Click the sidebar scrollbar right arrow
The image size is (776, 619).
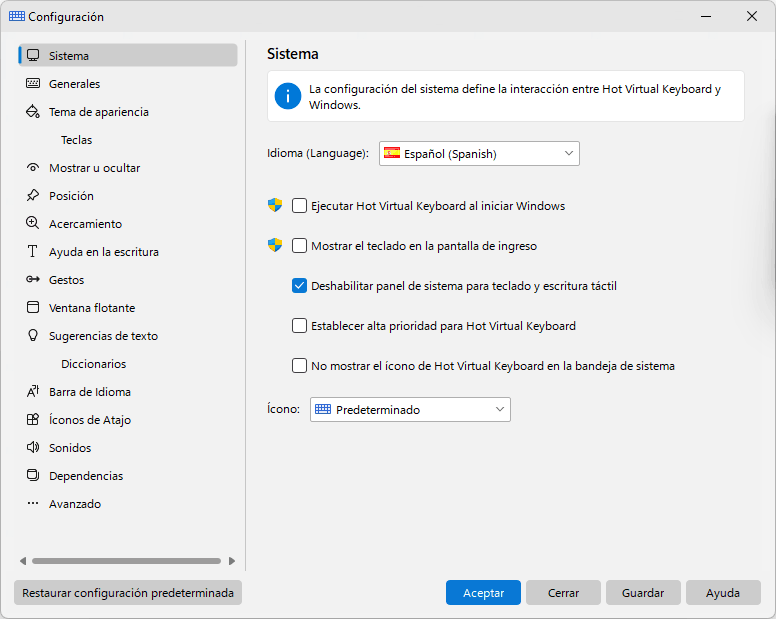[x=232, y=561]
